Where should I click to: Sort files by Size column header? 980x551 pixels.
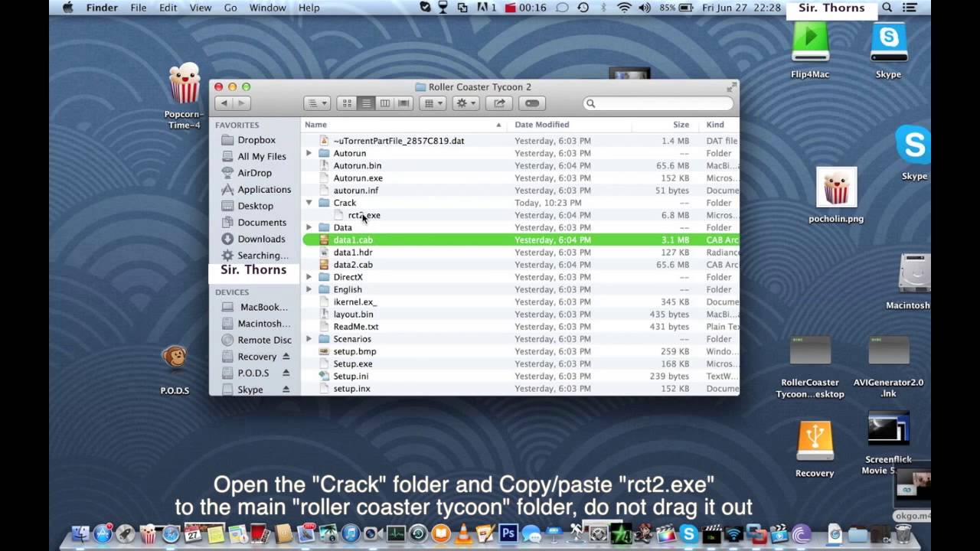[681, 125]
